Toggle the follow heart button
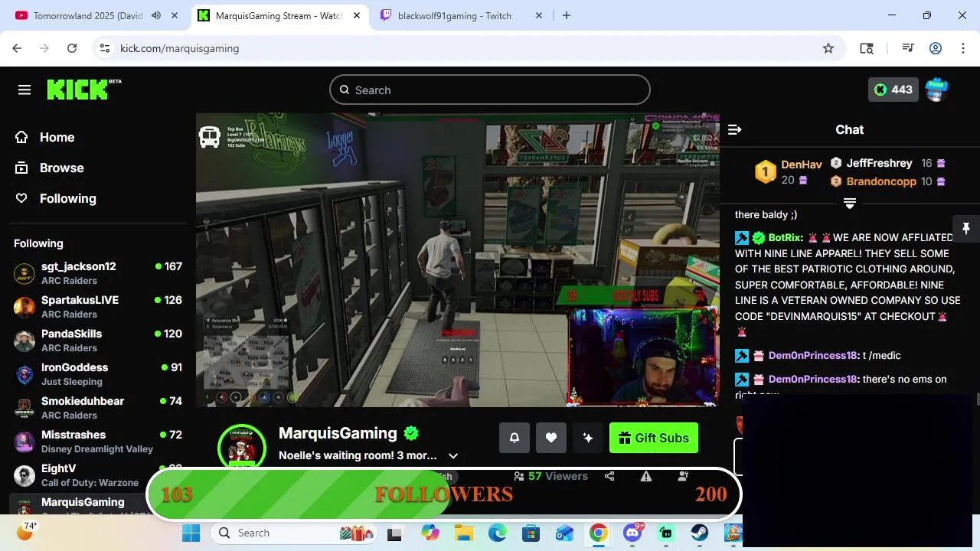This screenshot has height=551, width=980. pos(551,438)
